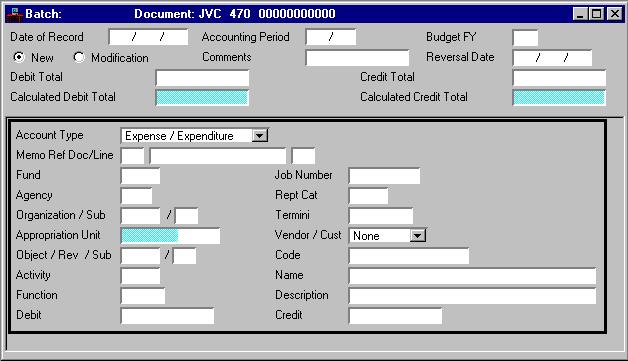The image size is (628, 361).
Task: Click the Date of Record field
Action: 148,37
